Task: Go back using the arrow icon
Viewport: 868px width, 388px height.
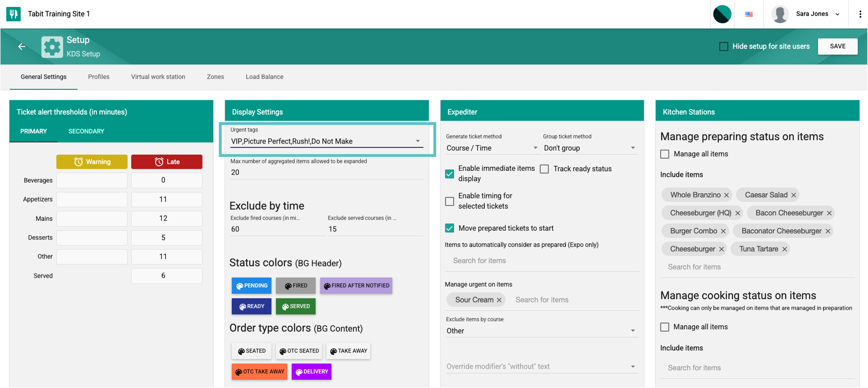Action: pyautogui.click(x=22, y=47)
